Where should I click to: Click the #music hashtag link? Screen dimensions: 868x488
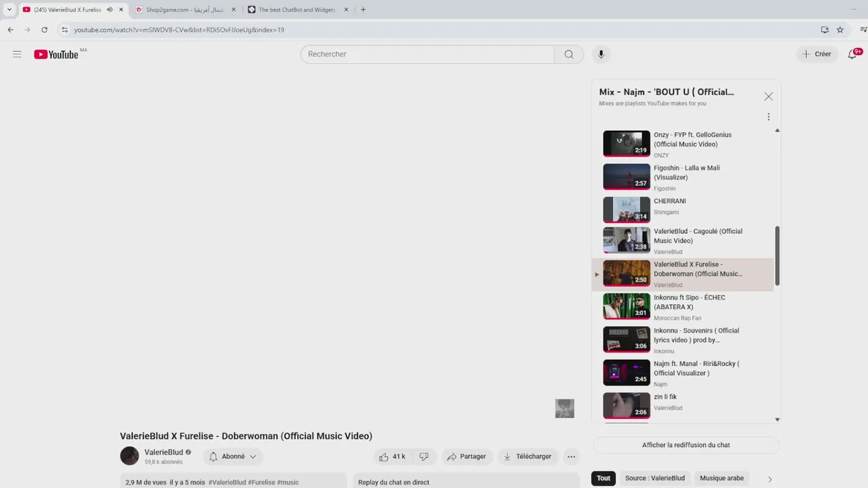coord(288,483)
